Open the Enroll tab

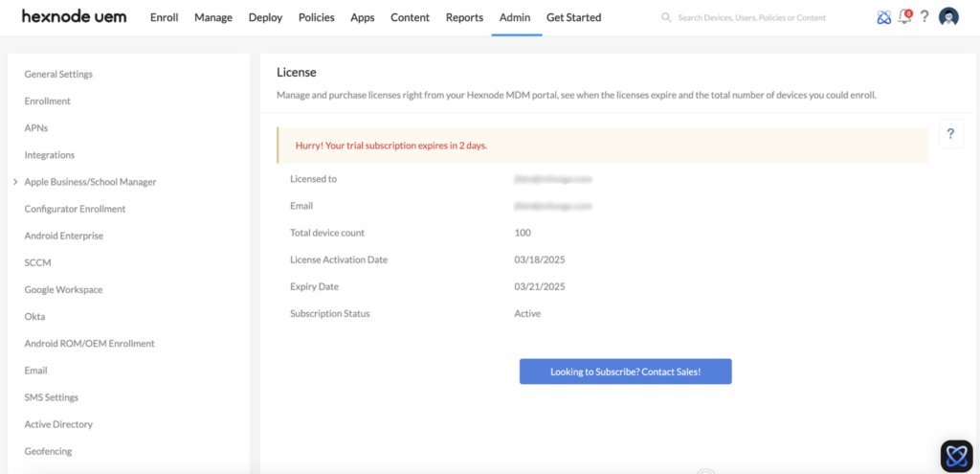pos(165,17)
